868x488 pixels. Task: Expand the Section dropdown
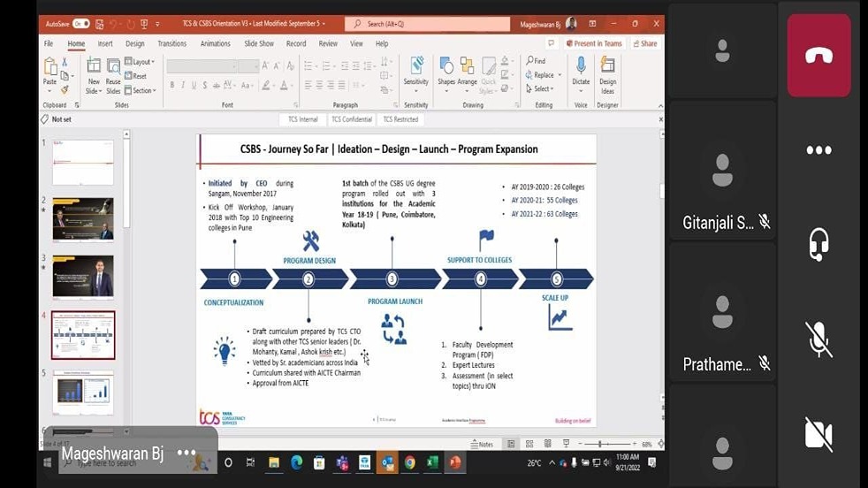click(x=141, y=90)
